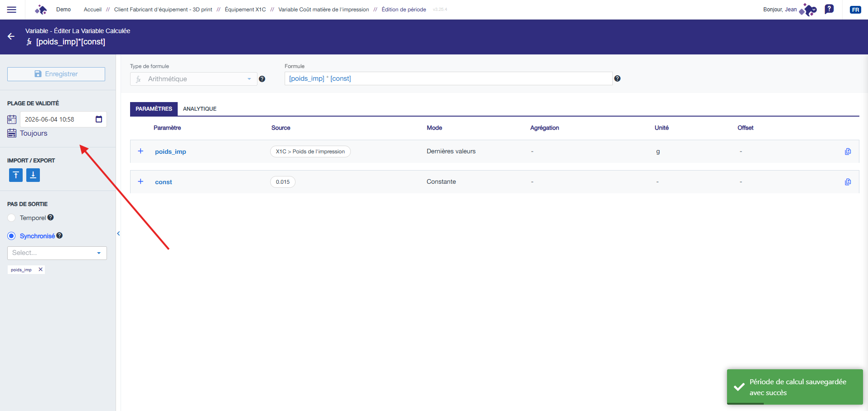Click the poids_imp chip label
The image size is (868, 411).
pos(21,270)
